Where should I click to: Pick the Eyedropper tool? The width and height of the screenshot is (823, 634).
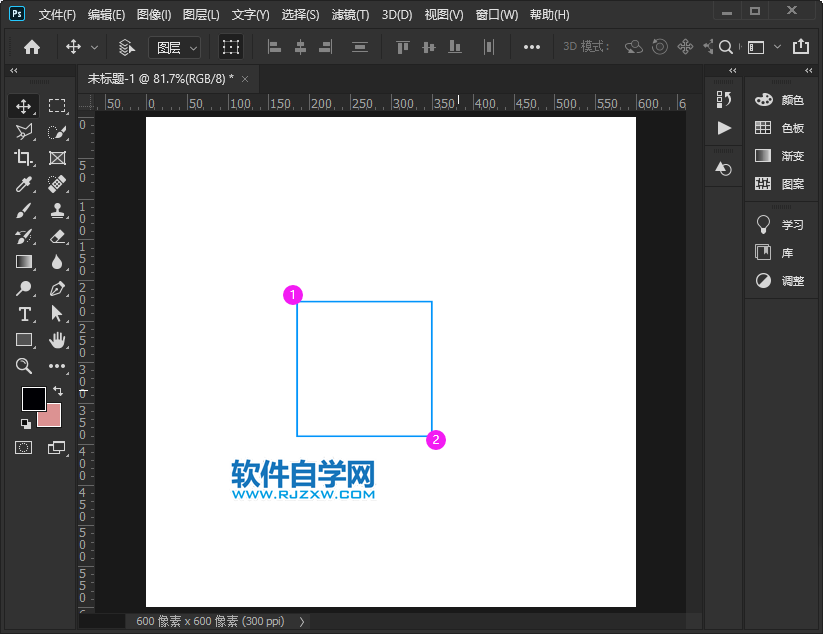(x=24, y=184)
